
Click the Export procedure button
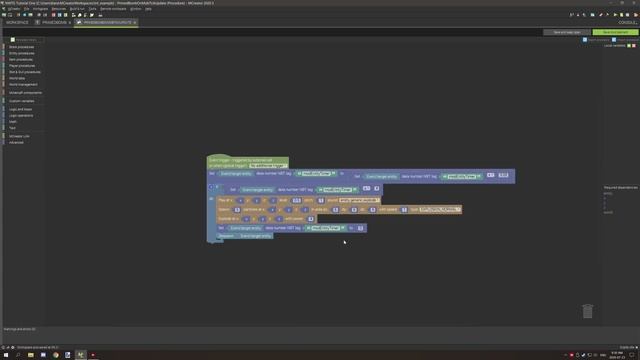(596, 40)
